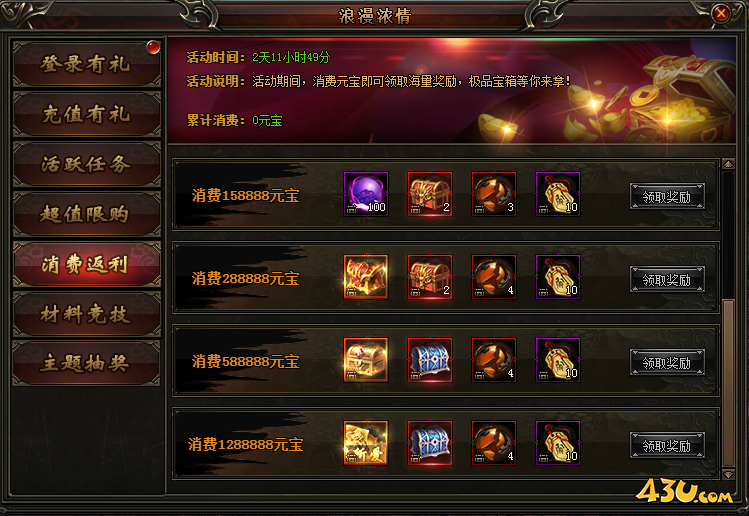The image size is (749, 516).
Task: Claim reward for 消费158888元宝
Action: [x=667, y=197]
